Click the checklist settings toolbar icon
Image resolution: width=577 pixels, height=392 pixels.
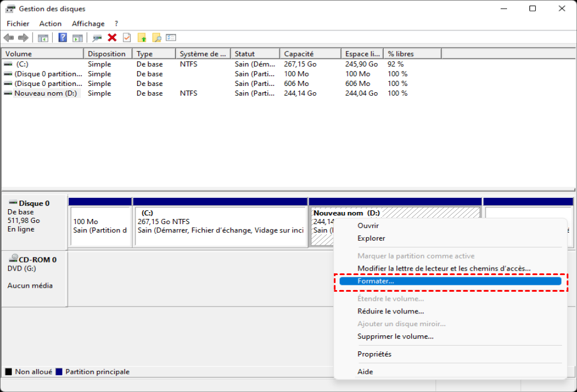pos(171,38)
